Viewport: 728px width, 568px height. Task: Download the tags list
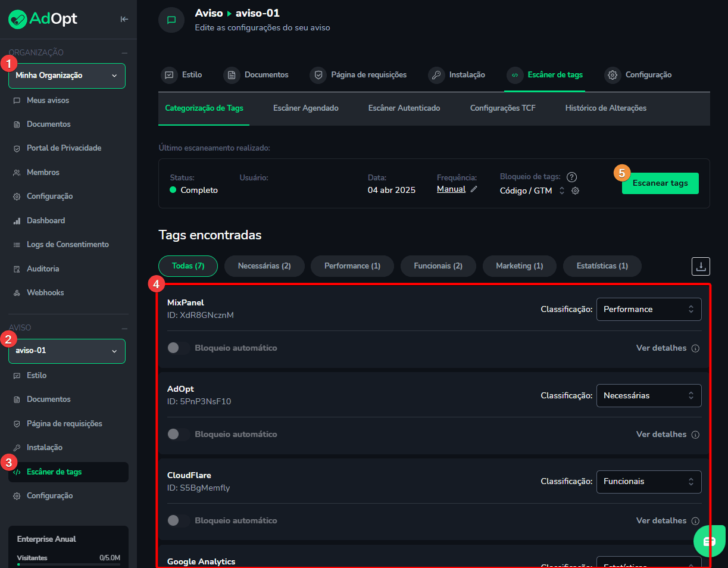click(701, 266)
